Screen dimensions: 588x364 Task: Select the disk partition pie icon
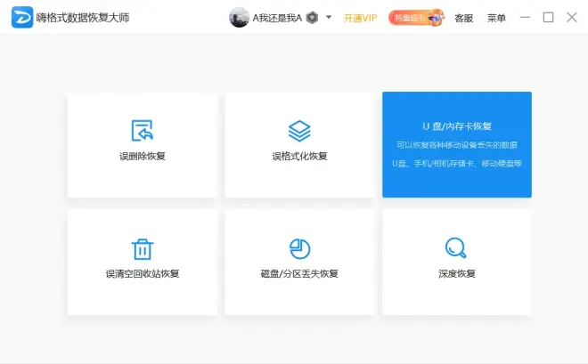[299, 248]
